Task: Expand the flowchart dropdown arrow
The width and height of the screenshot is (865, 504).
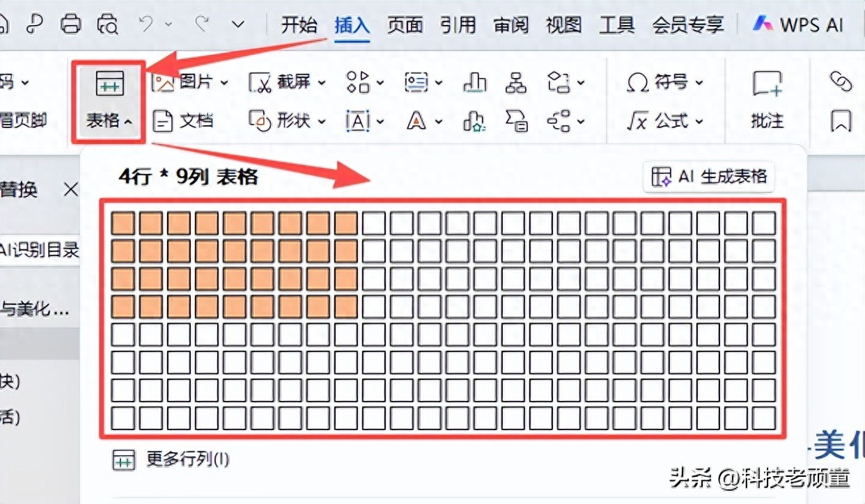Action: tap(580, 84)
